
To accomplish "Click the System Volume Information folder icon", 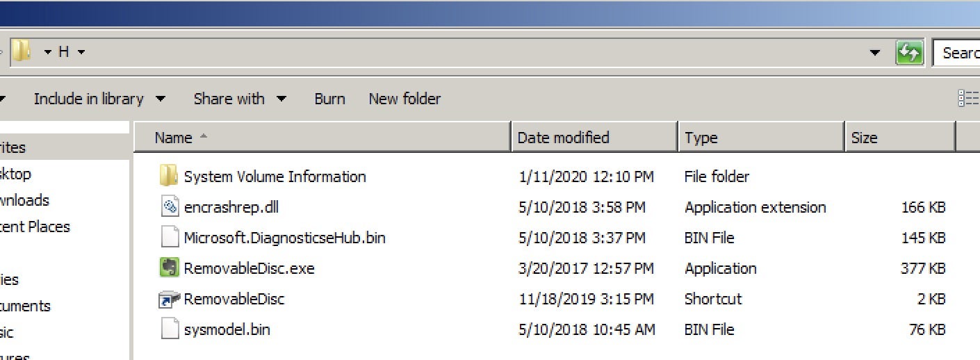I will click(169, 177).
